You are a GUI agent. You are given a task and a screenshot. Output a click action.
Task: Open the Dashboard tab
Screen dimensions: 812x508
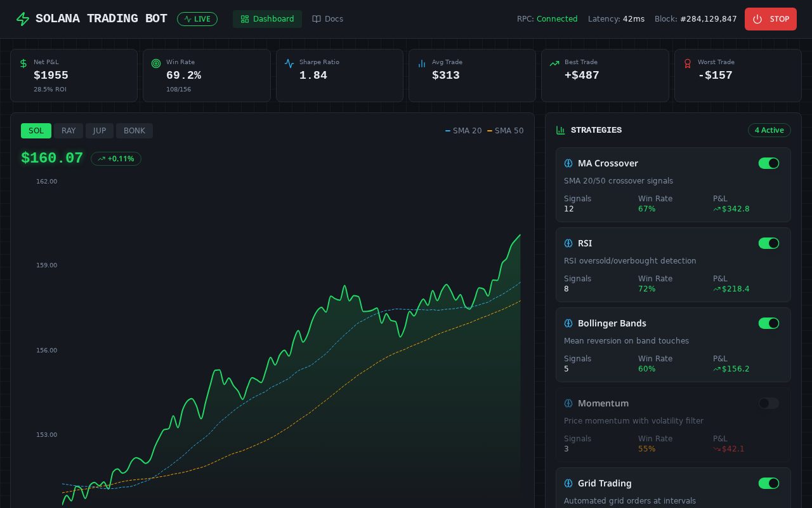coord(267,19)
